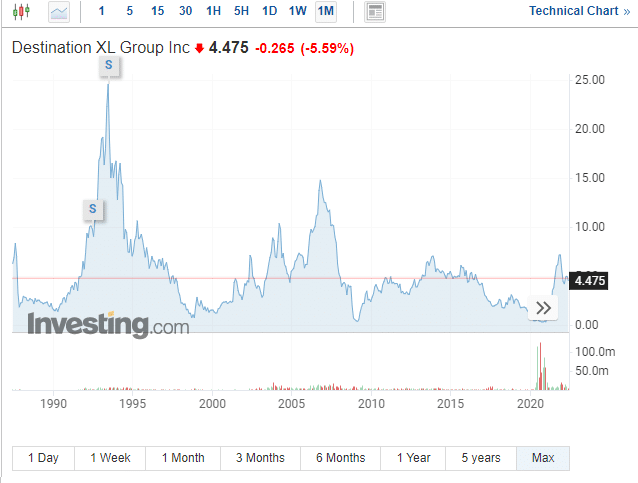Click the 1995 label on time axis
This screenshot has width=638, height=483.
(x=133, y=404)
